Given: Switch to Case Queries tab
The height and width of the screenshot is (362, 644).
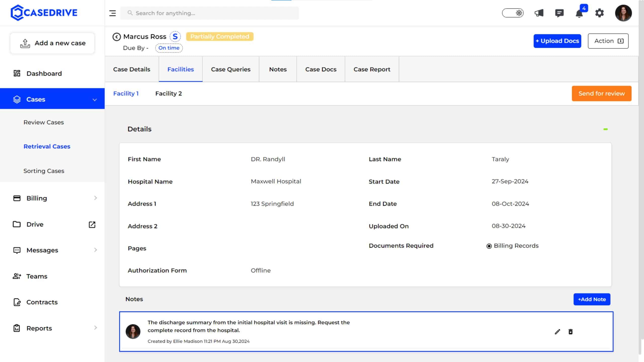Looking at the screenshot, I should [x=231, y=69].
